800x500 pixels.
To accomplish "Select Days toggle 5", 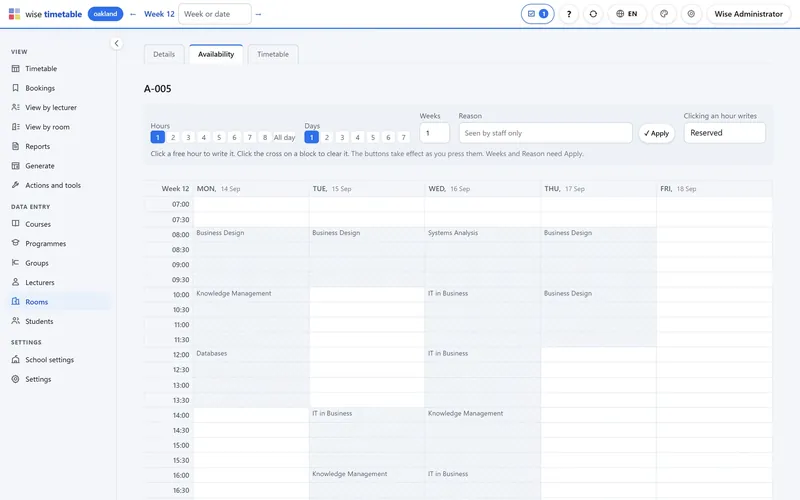I will tap(373, 137).
